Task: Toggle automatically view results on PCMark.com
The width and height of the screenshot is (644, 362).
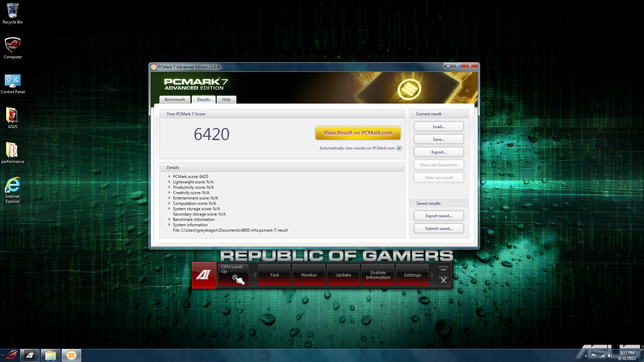Action: 399,148
